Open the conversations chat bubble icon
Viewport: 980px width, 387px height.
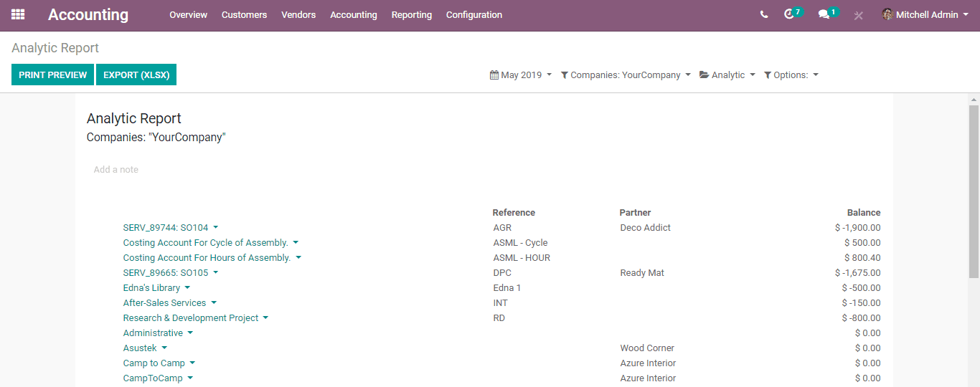tap(824, 14)
